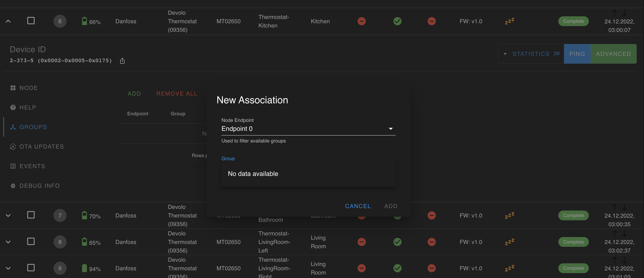The height and width of the screenshot is (278, 644).
Task: Collapse the expanded node 6 row
Action: (x=8, y=21)
